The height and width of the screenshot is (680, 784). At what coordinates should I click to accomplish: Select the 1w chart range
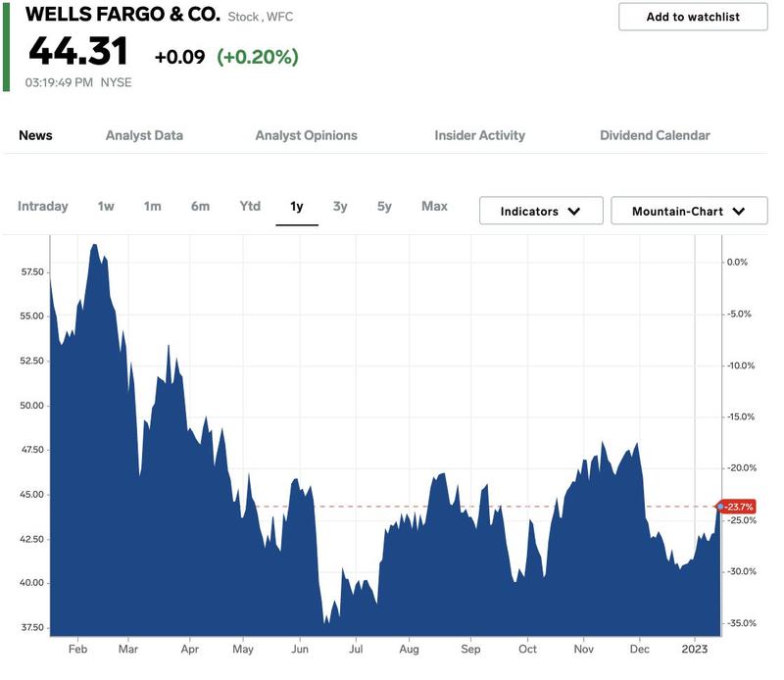(106, 206)
